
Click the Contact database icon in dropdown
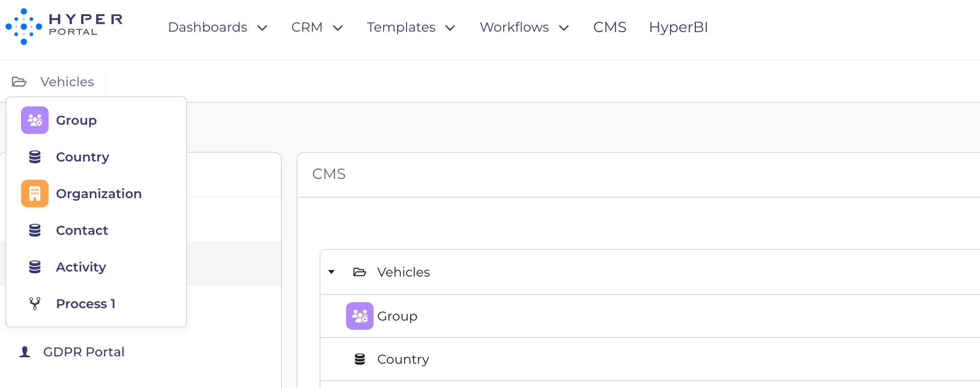coord(35,230)
